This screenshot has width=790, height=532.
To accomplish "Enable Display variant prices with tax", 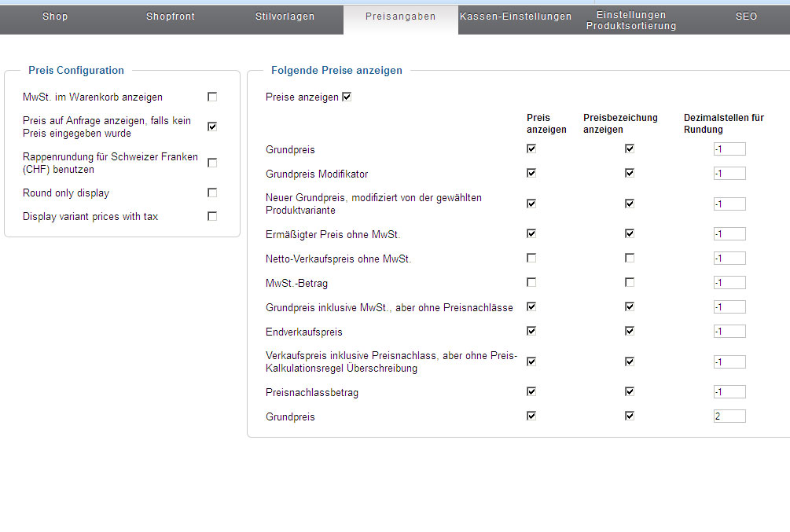I will pyautogui.click(x=212, y=216).
